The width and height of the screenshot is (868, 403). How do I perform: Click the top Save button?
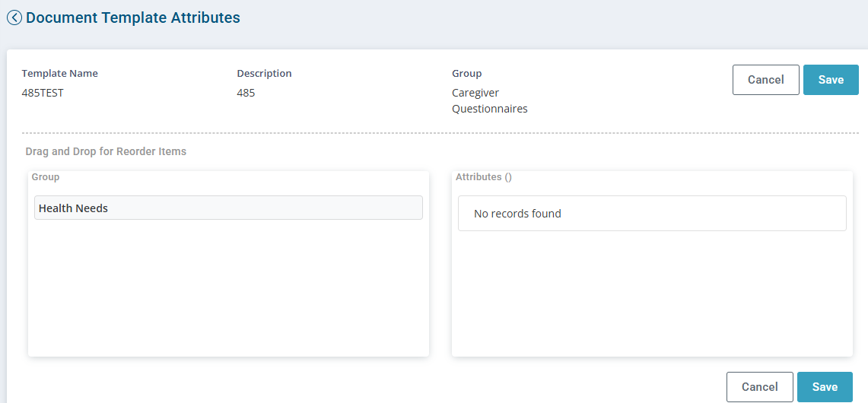pos(831,80)
